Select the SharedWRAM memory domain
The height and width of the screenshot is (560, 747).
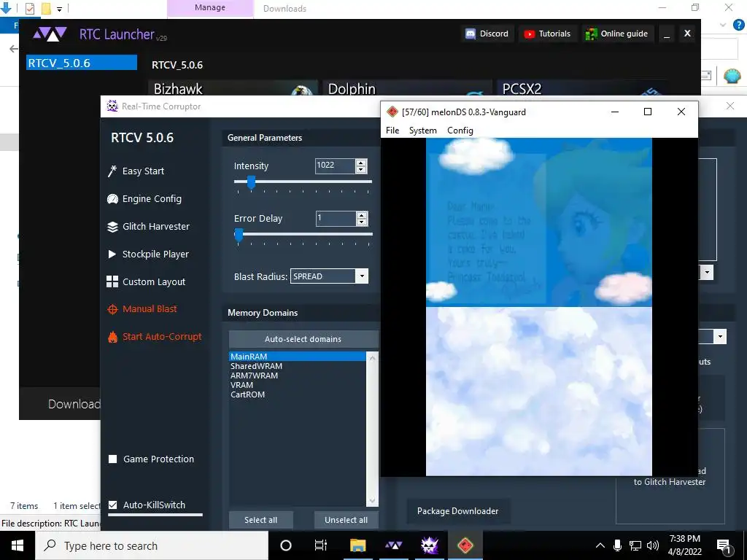point(298,366)
